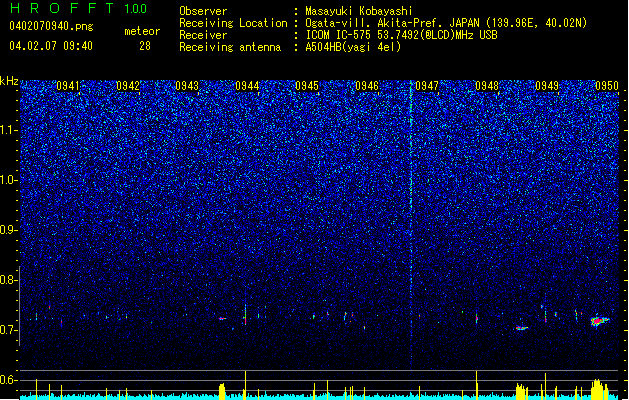Click observer name Masayuki Kobayashi
This screenshot has height=400, width=629.
pyautogui.click(x=359, y=11)
